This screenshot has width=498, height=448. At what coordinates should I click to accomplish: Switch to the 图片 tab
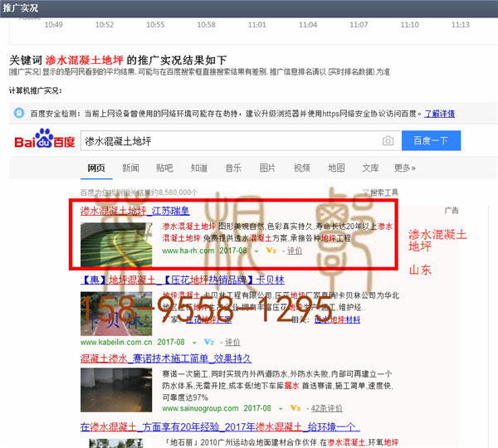pos(267,168)
